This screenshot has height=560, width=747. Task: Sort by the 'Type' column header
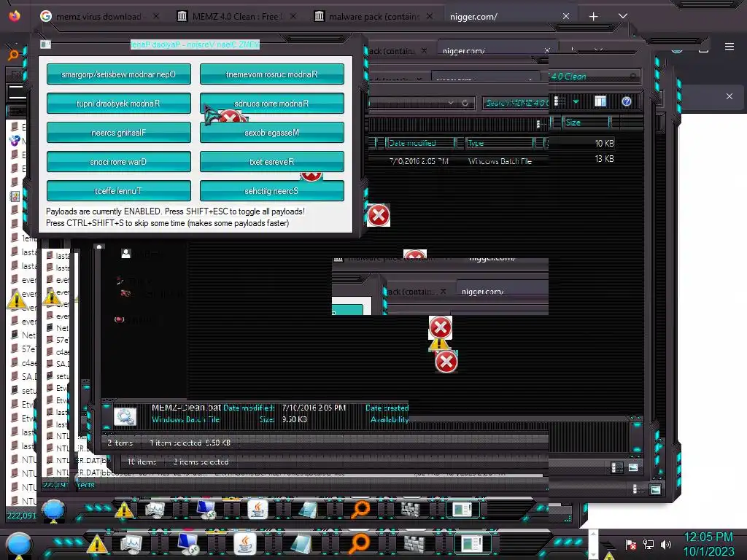coord(476,143)
